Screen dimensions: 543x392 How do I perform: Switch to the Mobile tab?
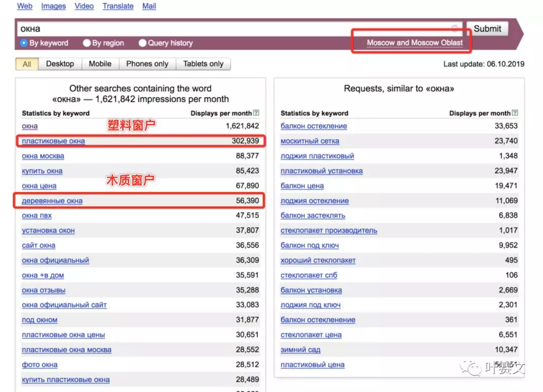(100, 64)
